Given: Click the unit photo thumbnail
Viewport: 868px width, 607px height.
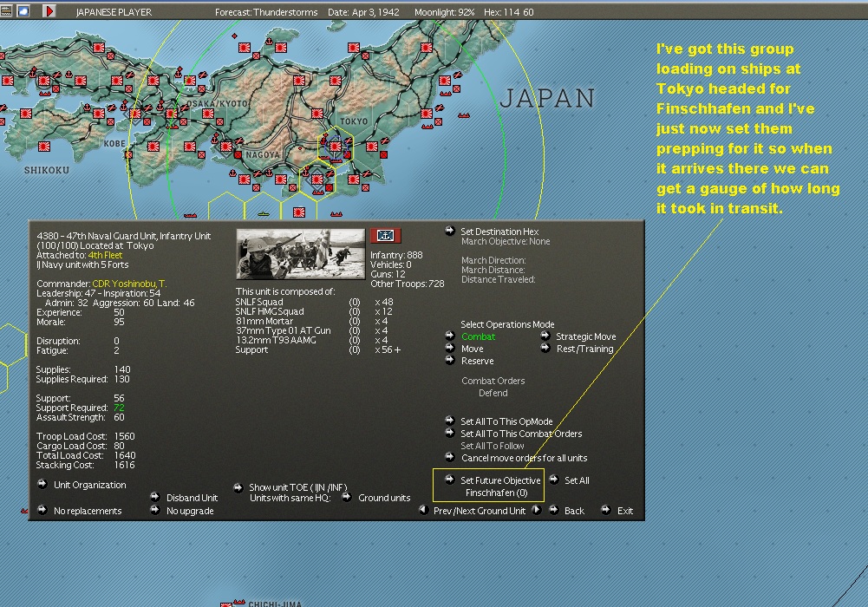Looking at the screenshot, I should (301, 254).
